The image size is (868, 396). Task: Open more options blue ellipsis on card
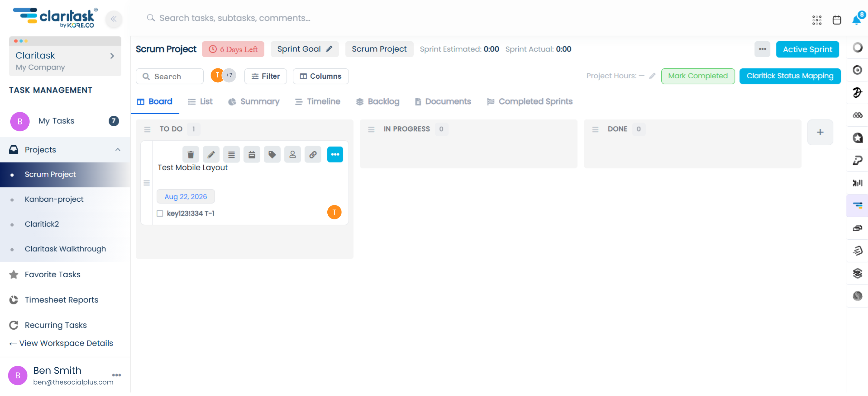(335, 154)
